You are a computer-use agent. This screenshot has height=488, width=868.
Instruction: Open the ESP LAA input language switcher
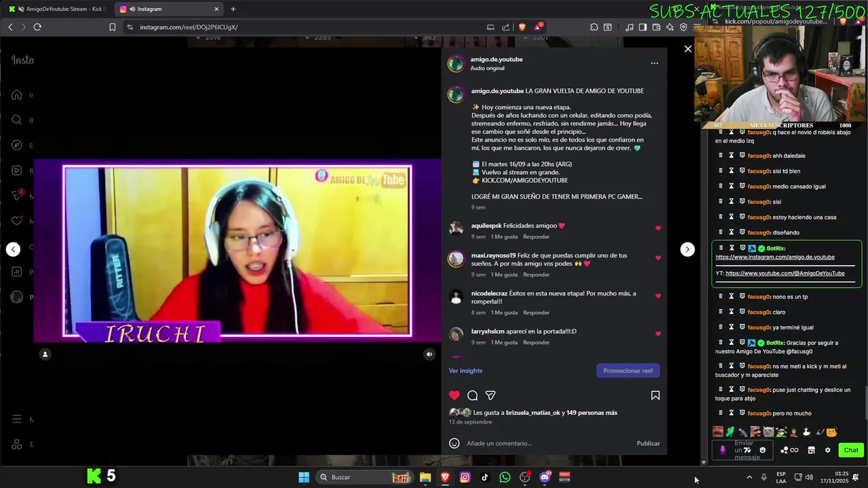[x=781, y=477]
